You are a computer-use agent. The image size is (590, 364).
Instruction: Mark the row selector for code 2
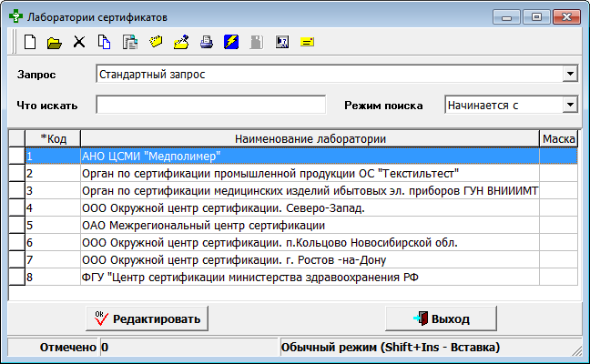pyautogui.click(x=17, y=173)
